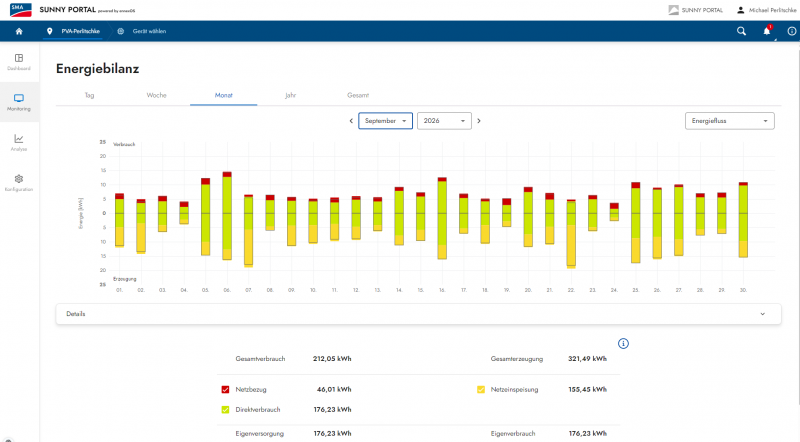Switch to the Tag tab

coord(89,95)
